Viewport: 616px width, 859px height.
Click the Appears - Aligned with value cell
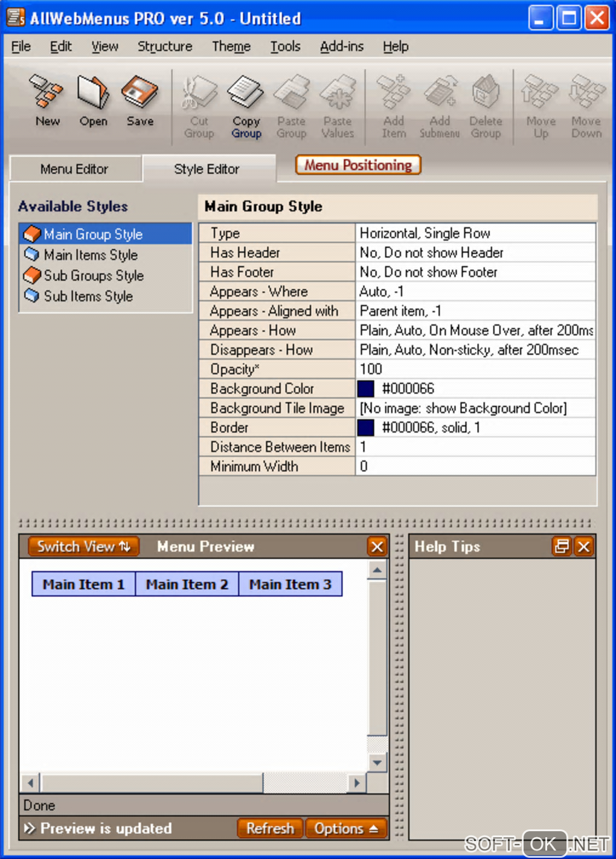[475, 310]
